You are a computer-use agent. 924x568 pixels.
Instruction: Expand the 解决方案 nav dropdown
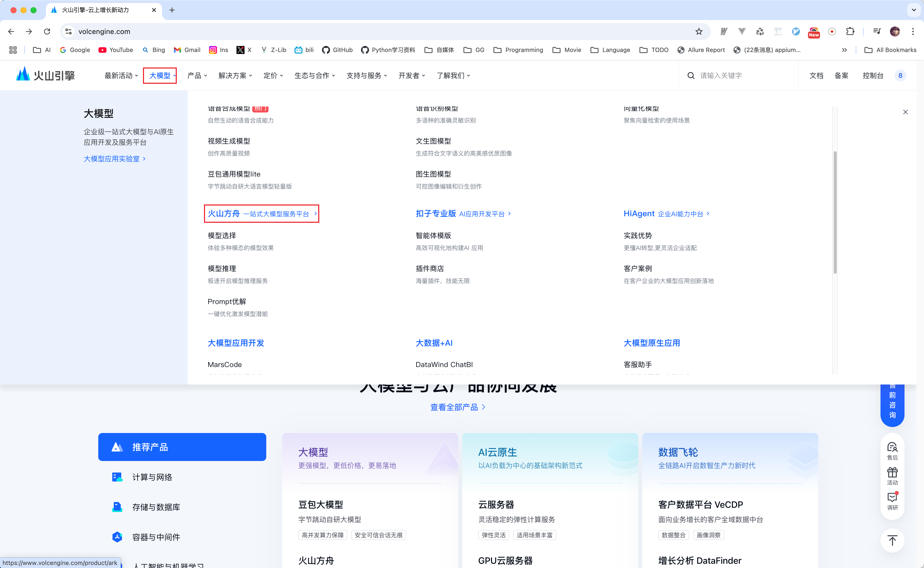(x=235, y=75)
